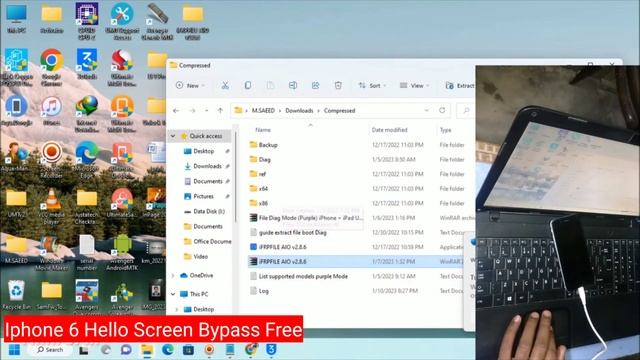This screenshot has width=640, height=360.
Task: Collapse the This PC tree node
Action: tap(173, 294)
